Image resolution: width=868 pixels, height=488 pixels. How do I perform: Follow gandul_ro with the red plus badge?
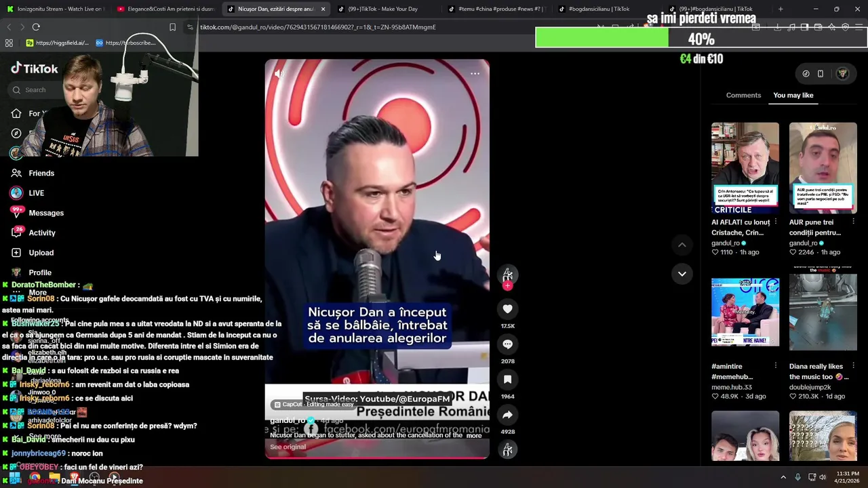click(x=507, y=286)
